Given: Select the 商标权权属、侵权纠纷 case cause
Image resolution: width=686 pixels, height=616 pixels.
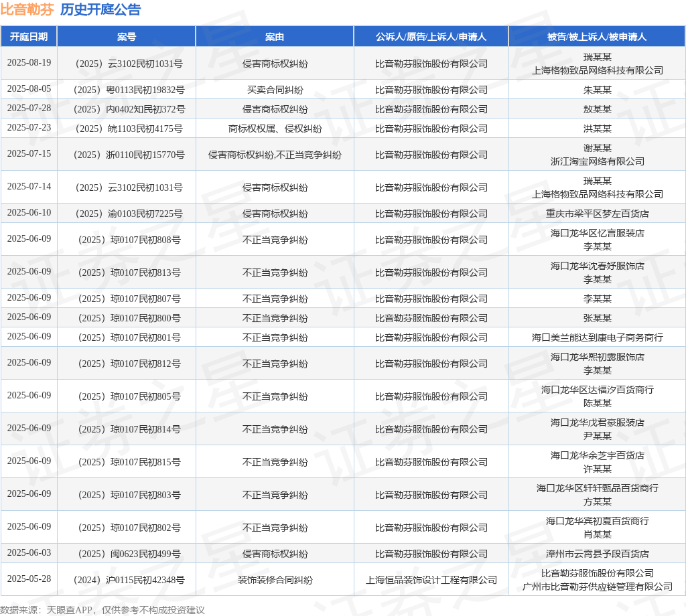Looking at the screenshot, I should (x=275, y=129).
